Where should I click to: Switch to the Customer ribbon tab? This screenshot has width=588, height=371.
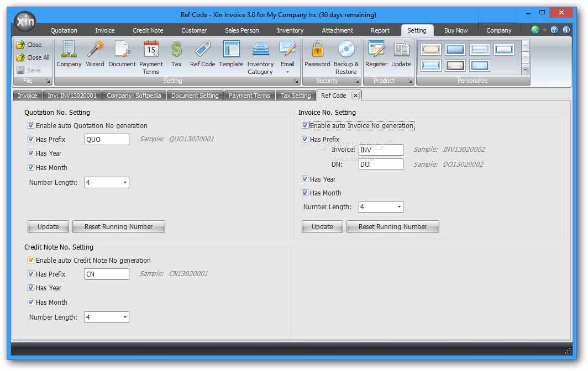[x=194, y=30]
